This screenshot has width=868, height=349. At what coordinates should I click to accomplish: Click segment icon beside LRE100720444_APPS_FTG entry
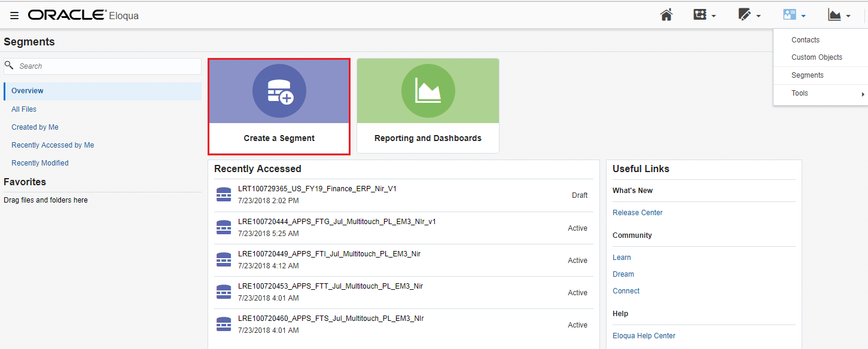[x=223, y=228]
